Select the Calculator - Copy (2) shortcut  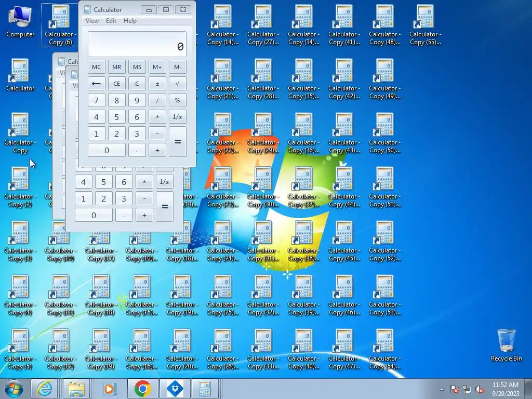pyautogui.click(x=20, y=187)
